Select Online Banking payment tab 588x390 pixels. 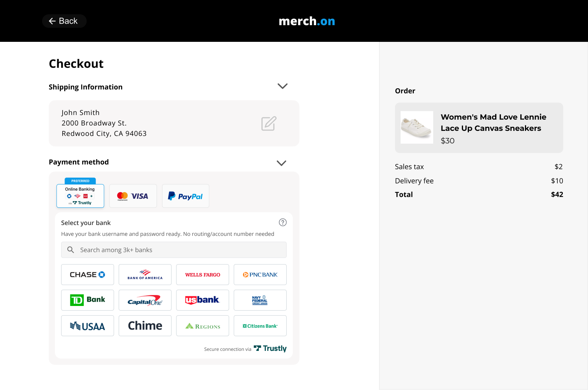coord(80,196)
